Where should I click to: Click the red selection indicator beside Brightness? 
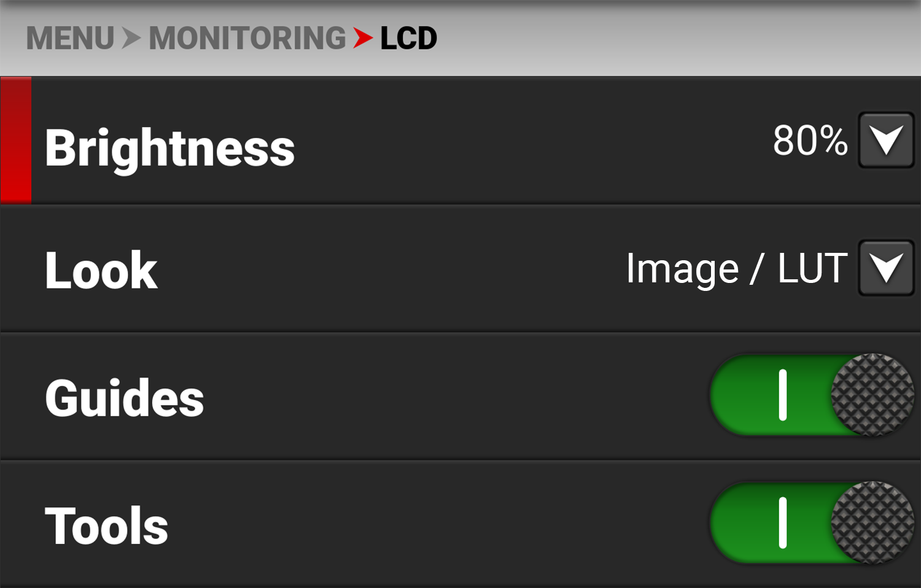(16, 139)
